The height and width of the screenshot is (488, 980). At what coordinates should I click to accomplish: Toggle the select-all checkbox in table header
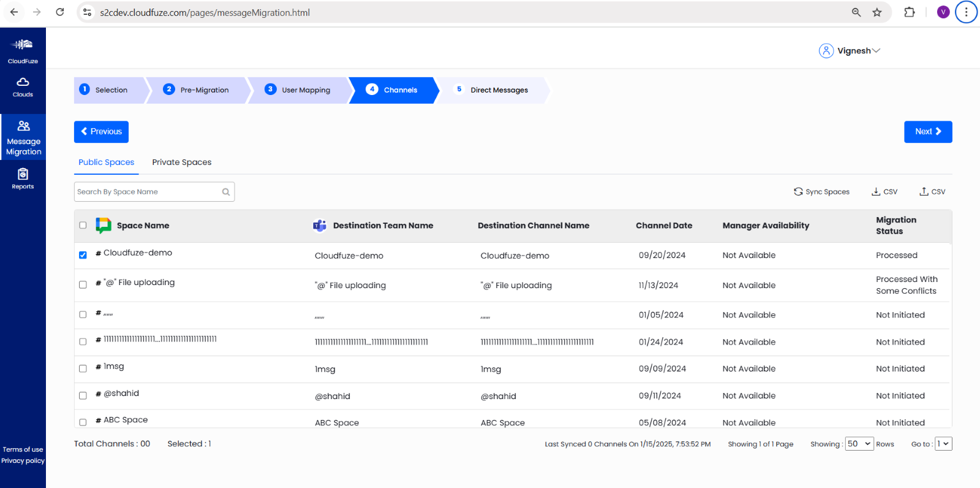click(83, 225)
